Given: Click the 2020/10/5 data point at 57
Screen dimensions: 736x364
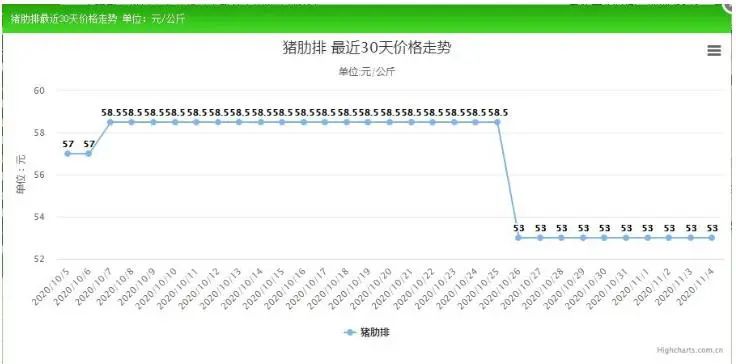Looking at the screenshot, I should coord(68,154).
